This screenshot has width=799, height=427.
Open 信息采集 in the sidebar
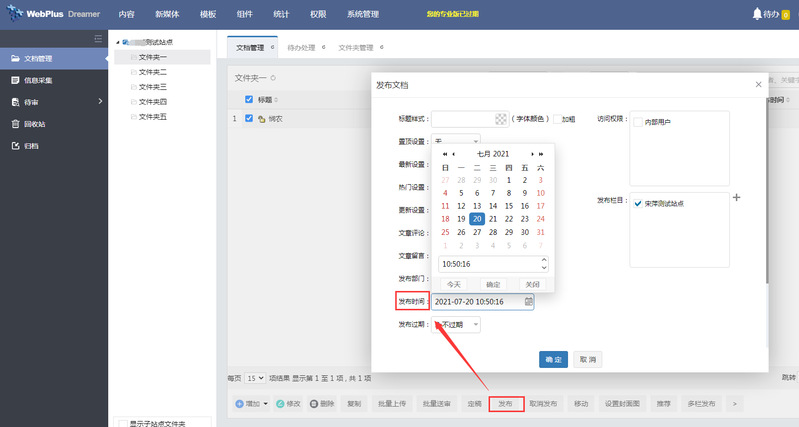pyautogui.click(x=54, y=80)
